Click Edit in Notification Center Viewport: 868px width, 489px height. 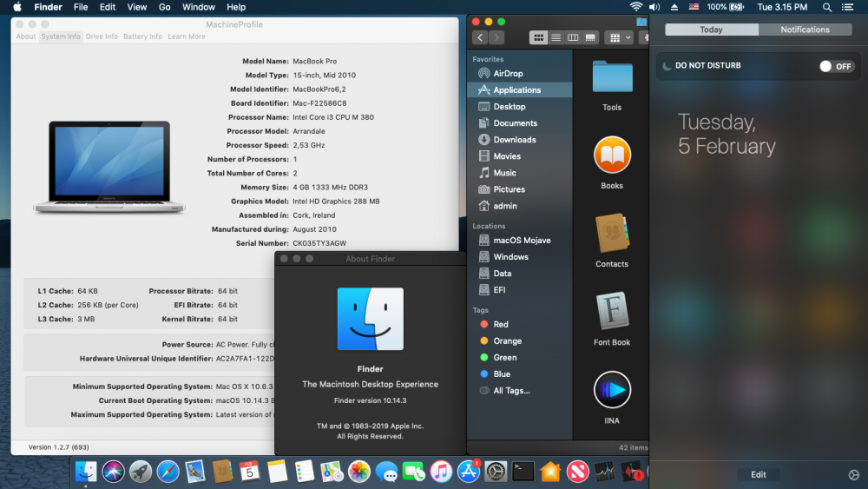click(x=759, y=474)
